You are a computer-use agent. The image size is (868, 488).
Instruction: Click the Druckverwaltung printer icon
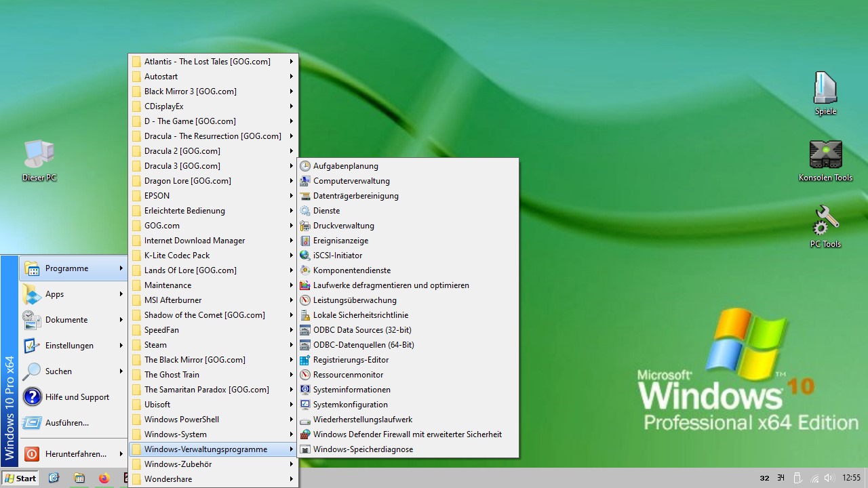305,226
